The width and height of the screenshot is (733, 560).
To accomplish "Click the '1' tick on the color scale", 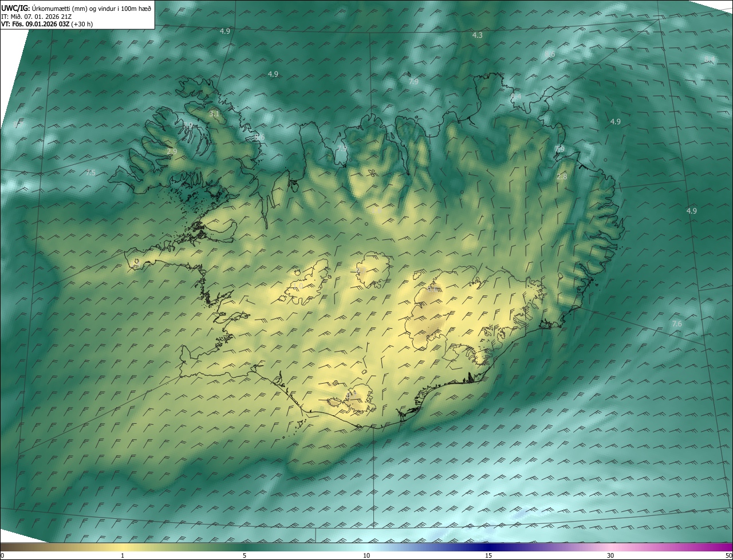I will 123,555.
